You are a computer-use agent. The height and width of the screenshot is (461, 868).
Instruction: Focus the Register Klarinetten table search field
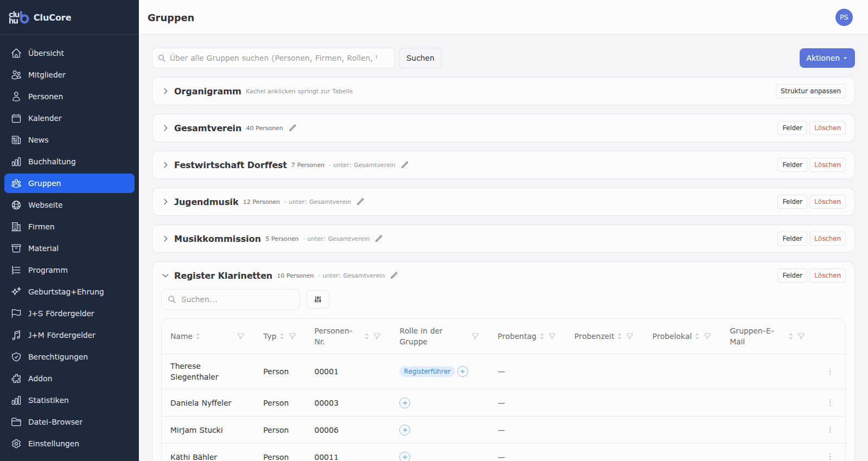(231, 299)
